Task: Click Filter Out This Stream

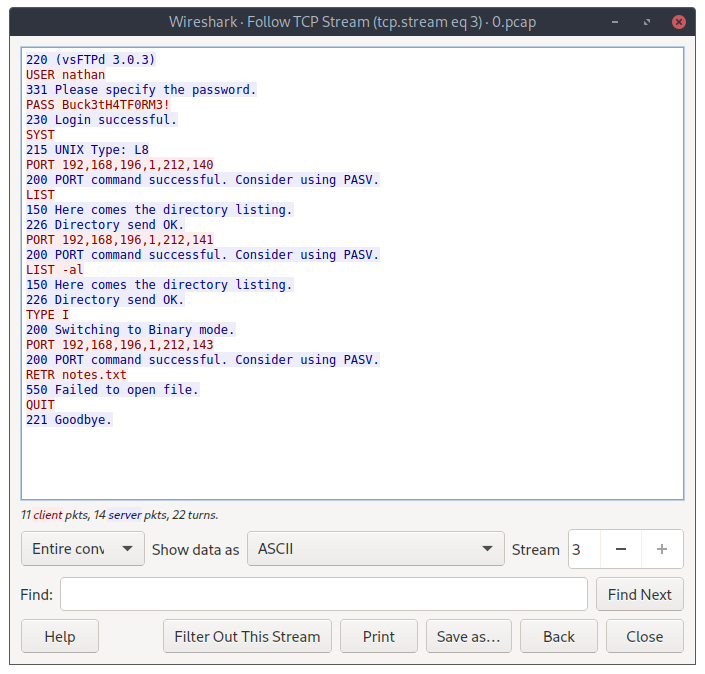Action: [247, 636]
